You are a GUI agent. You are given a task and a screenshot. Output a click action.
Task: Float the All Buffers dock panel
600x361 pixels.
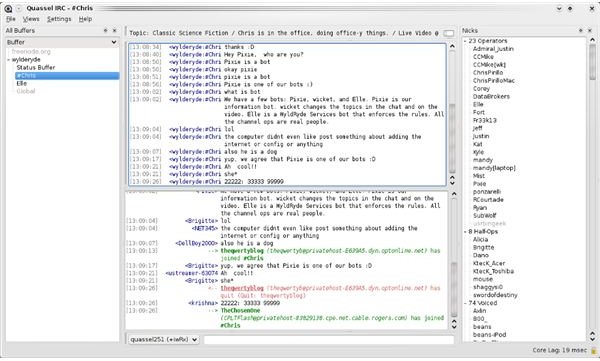coord(105,30)
